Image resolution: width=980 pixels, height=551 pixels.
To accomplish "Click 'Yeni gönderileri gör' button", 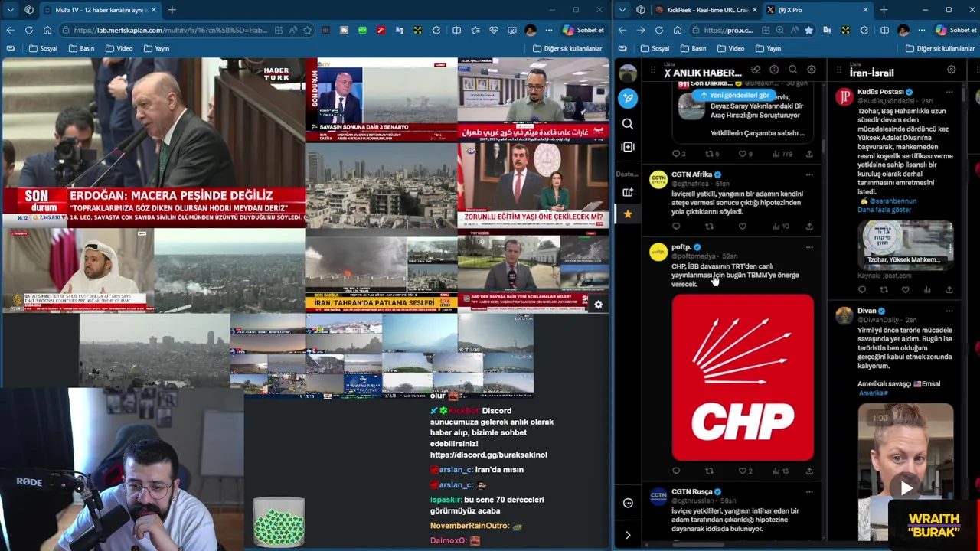I will [x=734, y=96].
